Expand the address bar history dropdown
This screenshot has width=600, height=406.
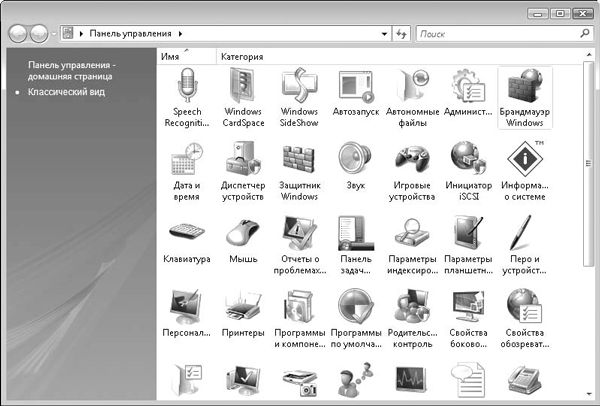[385, 34]
